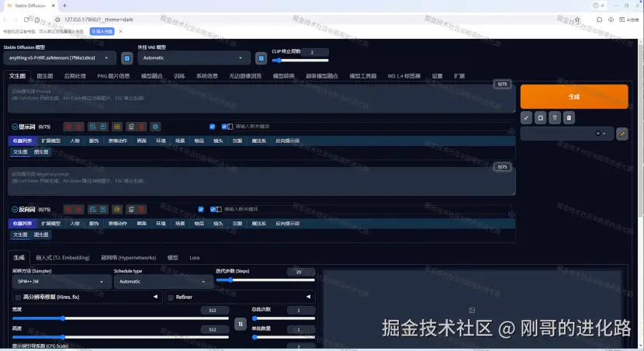
Task: Toggle the second checkbox in 提示词 row
Action: point(224,127)
